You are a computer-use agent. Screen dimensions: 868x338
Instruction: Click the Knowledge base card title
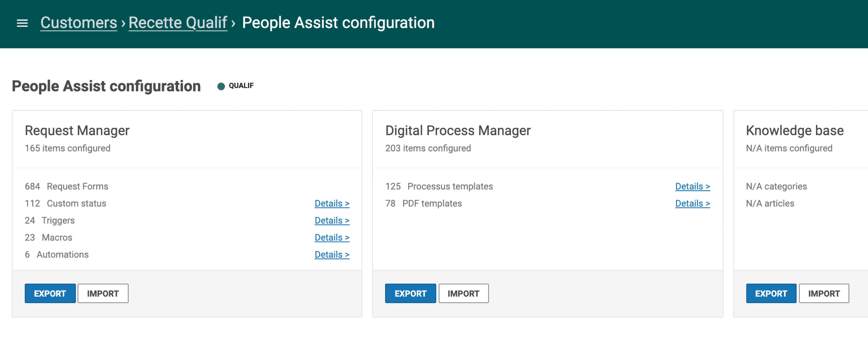click(794, 131)
